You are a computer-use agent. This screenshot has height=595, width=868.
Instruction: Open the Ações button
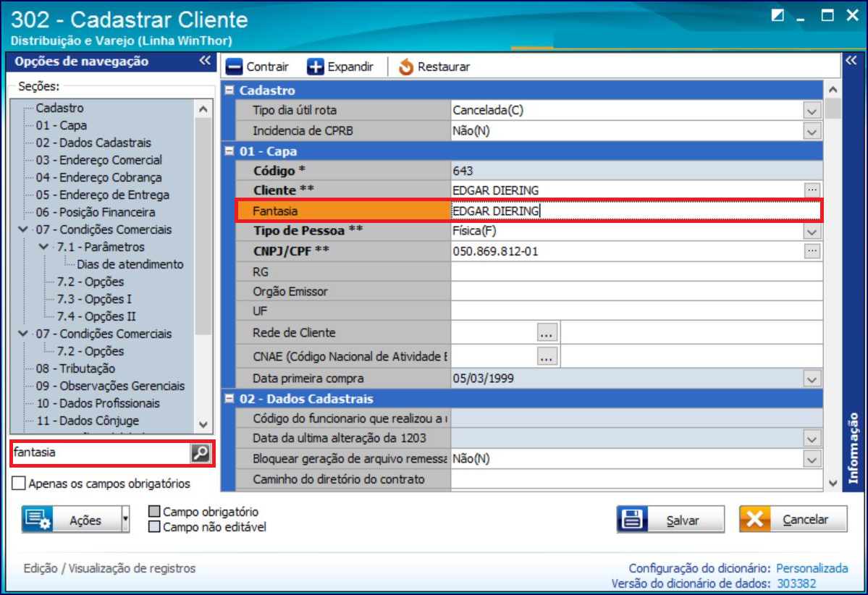coord(72,519)
